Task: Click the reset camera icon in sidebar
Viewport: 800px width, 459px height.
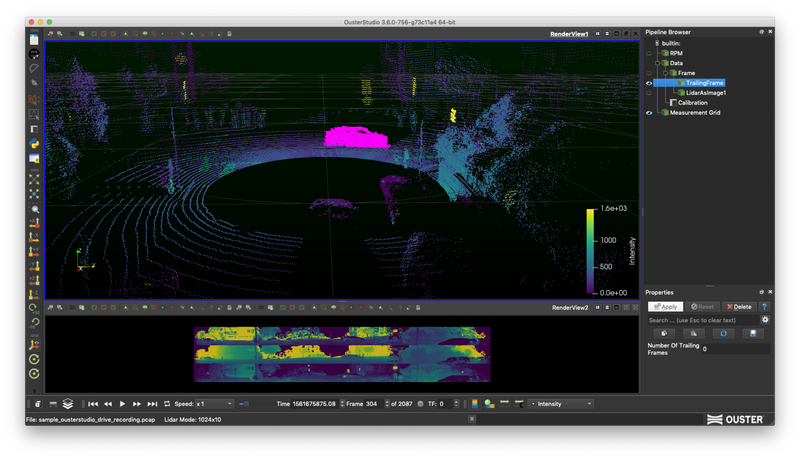Action: click(34, 181)
